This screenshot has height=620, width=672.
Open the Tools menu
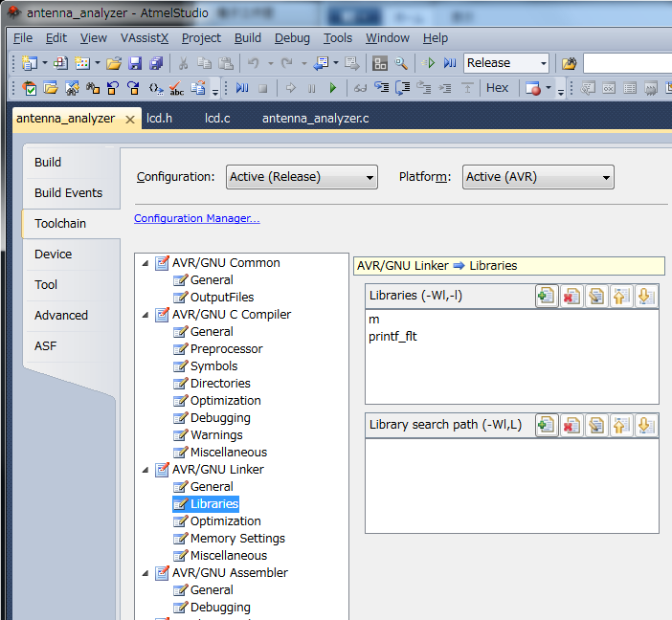click(338, 38)
